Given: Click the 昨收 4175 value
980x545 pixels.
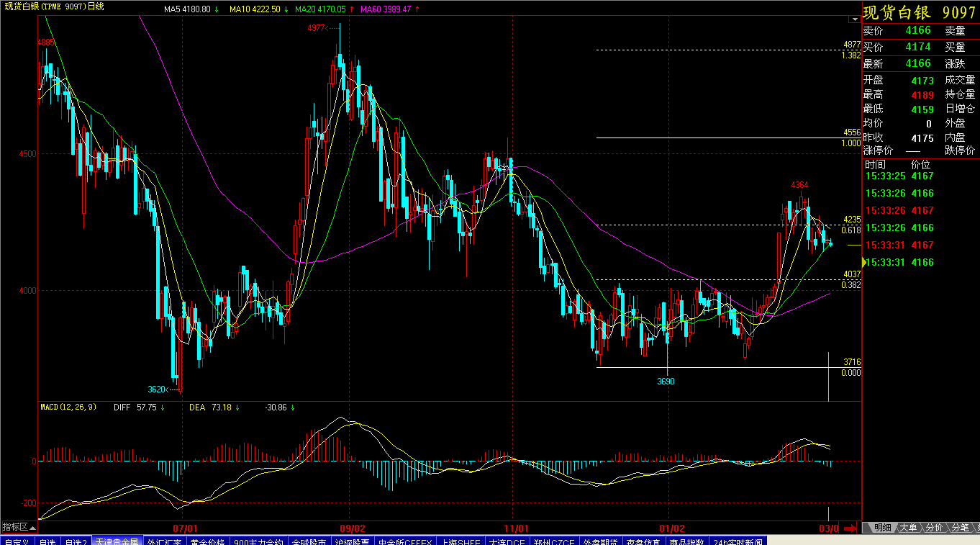Looking at the screenshot, I should click(x=922, y=138).
